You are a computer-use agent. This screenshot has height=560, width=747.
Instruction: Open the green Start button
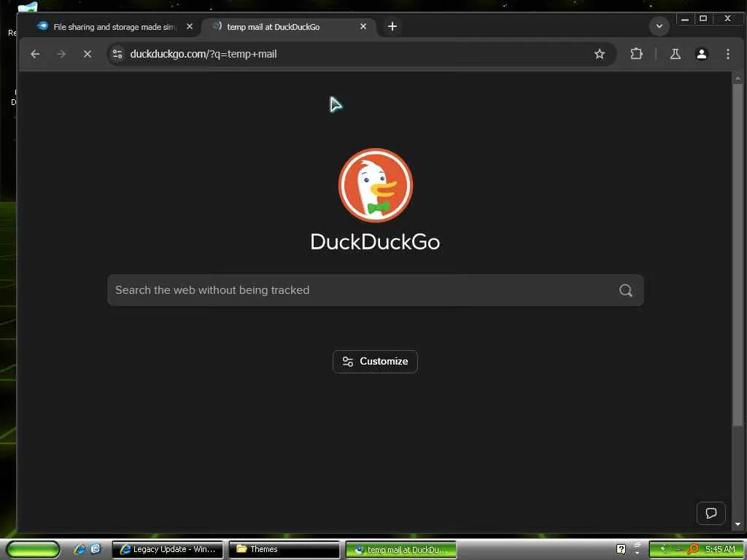tap(33, 549)
